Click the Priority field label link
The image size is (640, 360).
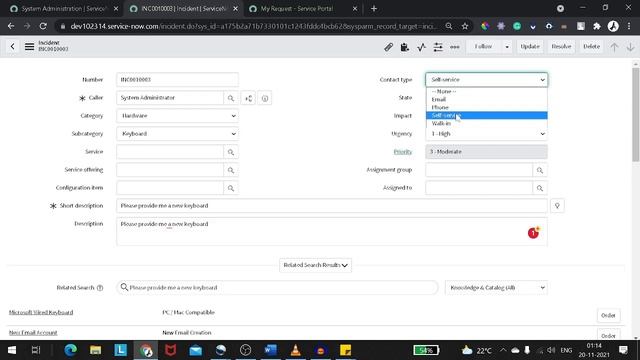pos(403,152)
